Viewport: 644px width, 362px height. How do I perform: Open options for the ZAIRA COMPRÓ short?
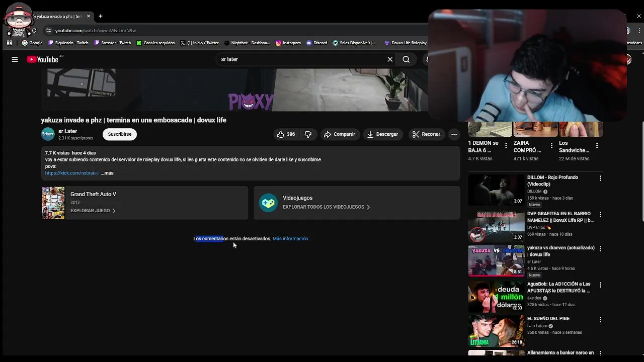pos(551,146)
